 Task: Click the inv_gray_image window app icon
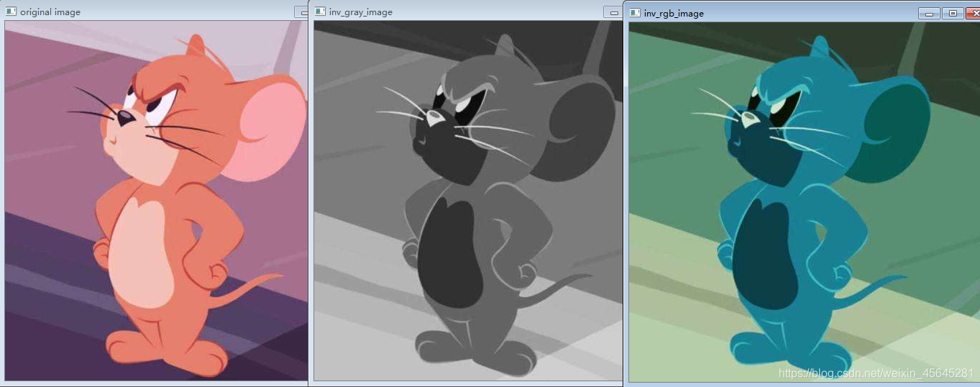(x=321, y=12)
